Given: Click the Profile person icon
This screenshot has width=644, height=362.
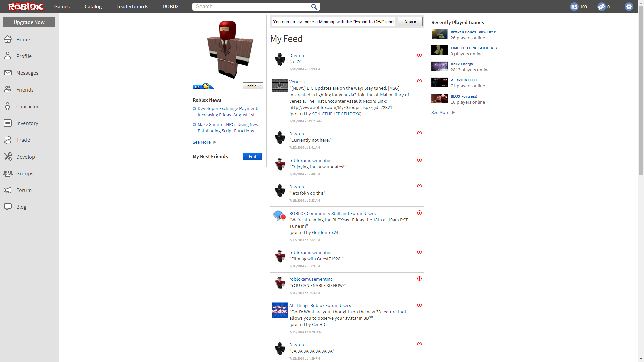Looking at the screenshot, I should [8, 56].
